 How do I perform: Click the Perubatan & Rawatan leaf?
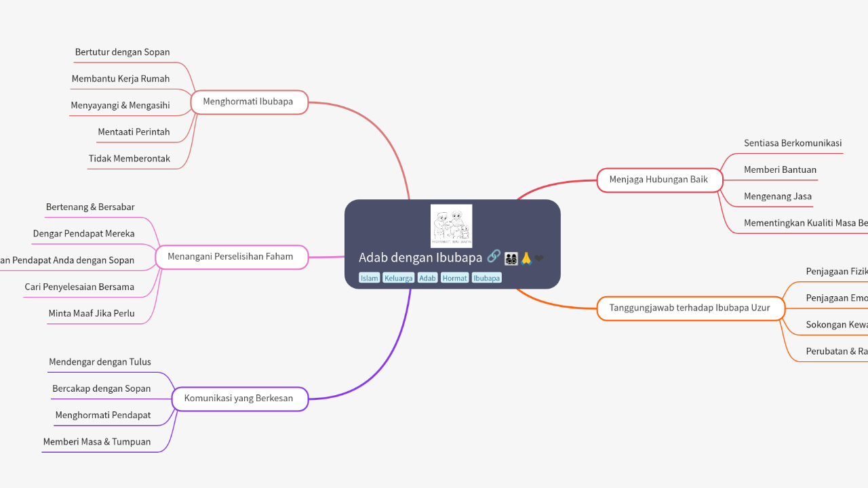(x=837, y=351)
